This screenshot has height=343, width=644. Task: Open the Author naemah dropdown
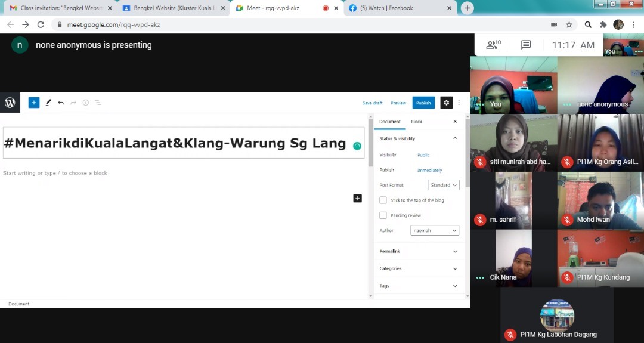(435, 230)
